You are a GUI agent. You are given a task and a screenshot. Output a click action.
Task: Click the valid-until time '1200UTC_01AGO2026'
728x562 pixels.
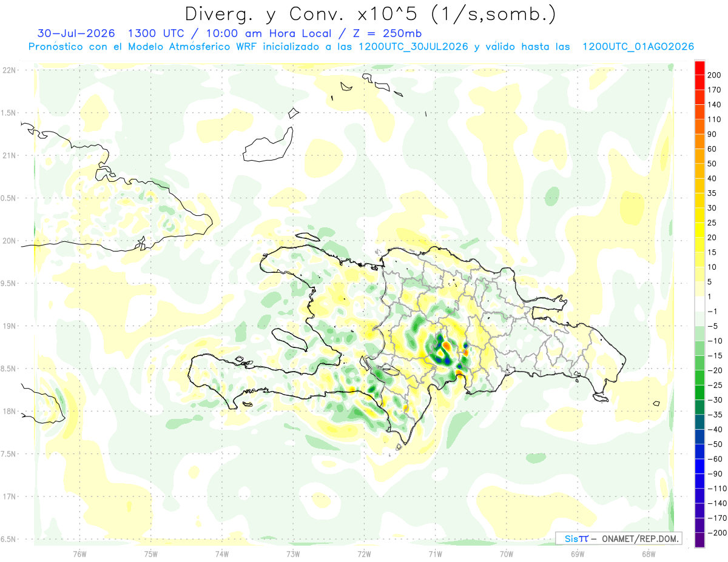[x=638, y=47]
